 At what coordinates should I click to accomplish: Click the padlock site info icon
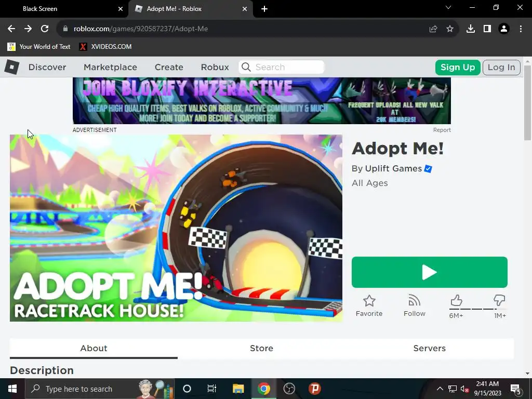tap(65, 29)
